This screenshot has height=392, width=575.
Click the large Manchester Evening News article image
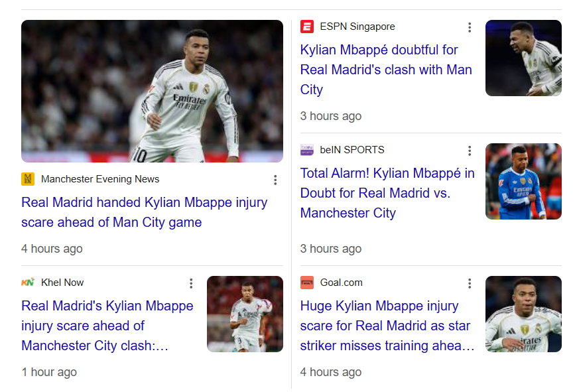point(152,91)
